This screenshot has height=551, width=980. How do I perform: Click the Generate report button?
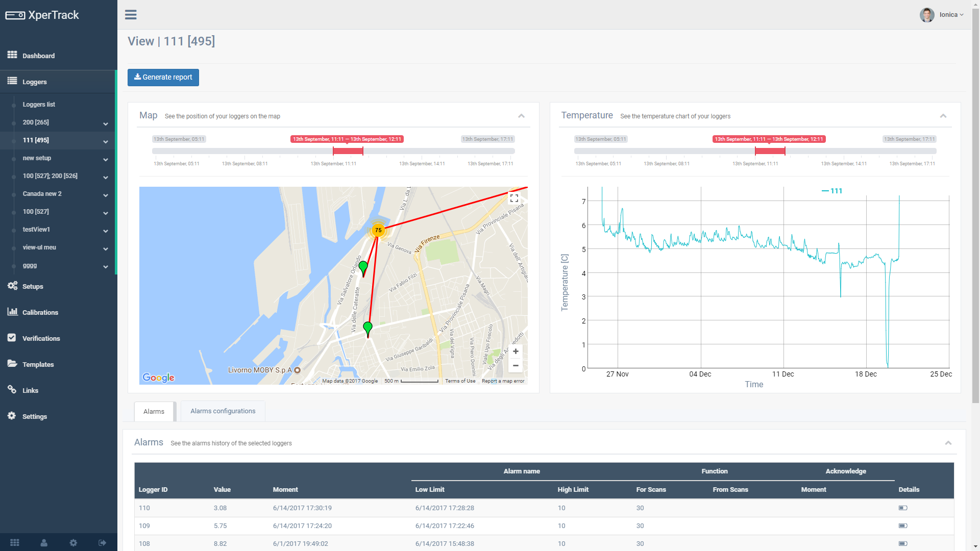click(x=163, y=78)
